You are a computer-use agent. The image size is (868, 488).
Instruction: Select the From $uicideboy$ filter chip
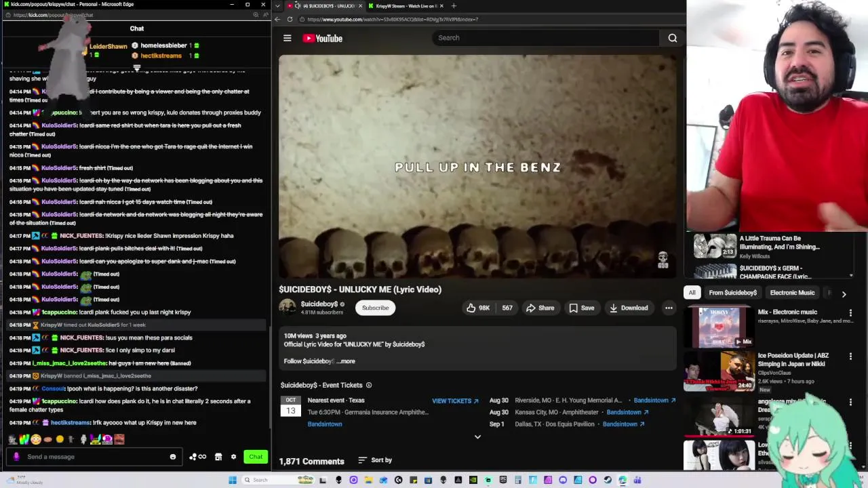732,293
